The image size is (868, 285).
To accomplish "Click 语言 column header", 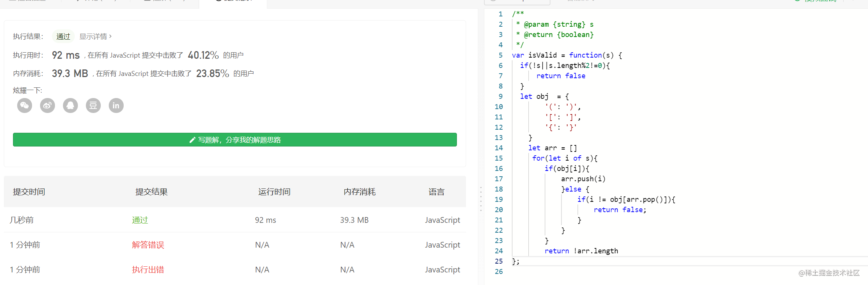I will pos(436,192).
